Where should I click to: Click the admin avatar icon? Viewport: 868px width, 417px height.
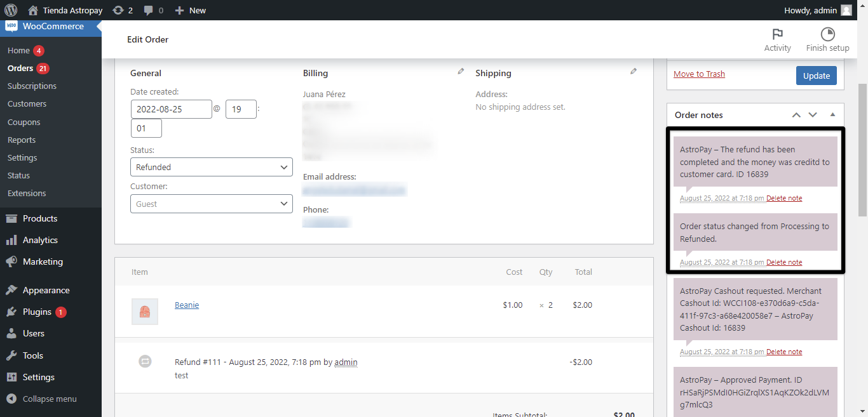846,10
